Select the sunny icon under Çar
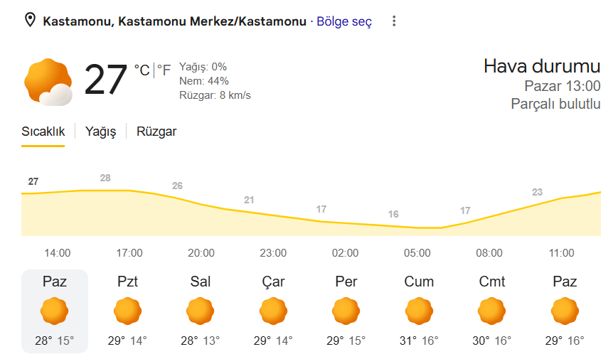613x364 pixels. click(273, 311)
